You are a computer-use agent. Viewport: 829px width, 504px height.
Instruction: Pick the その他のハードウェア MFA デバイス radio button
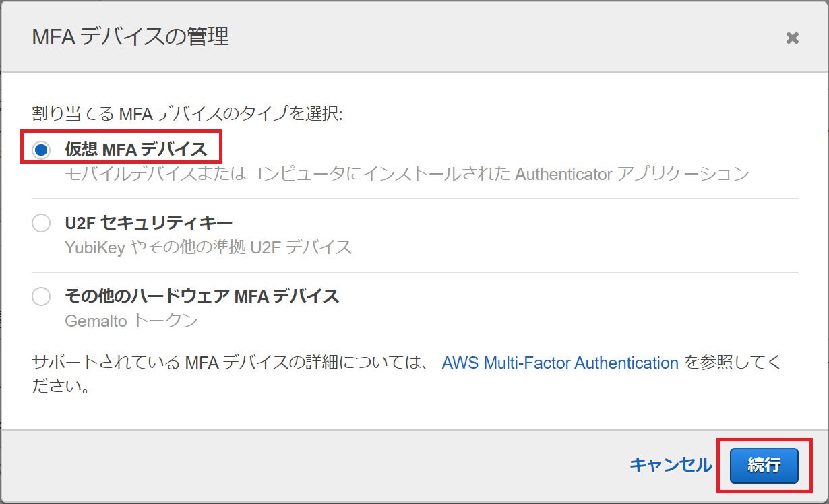(41, 296)
